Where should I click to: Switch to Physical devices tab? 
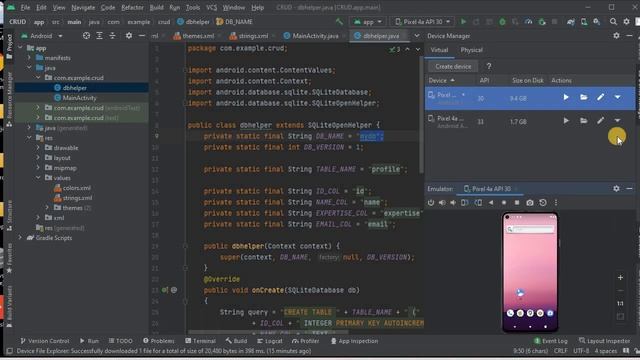(471, 50)
